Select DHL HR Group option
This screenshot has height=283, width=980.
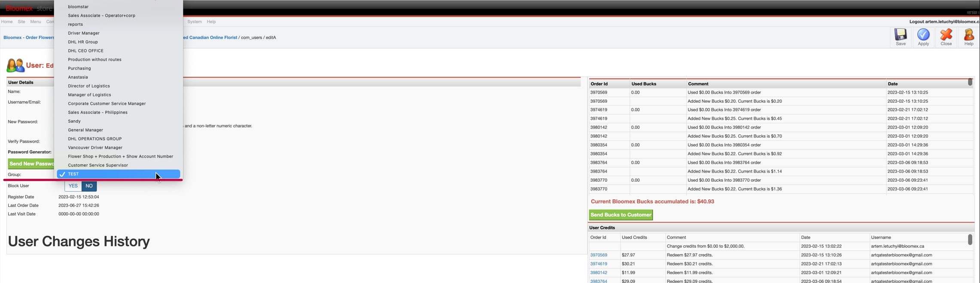83,42
